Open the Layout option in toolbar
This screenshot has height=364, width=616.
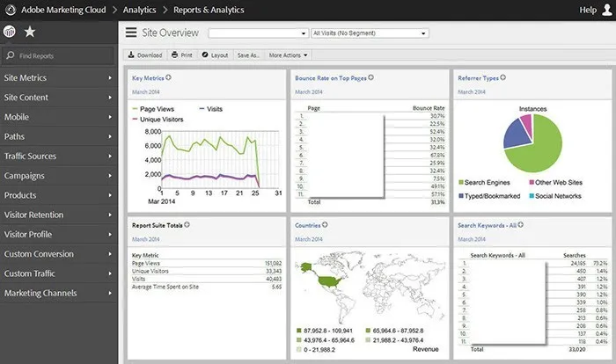(x=214, y=55)
